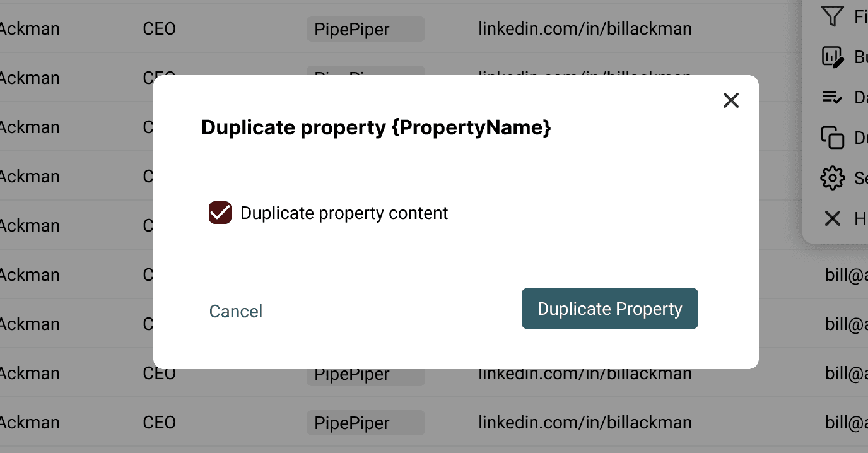Click the bottom row PipePiper tag
The image size is (868, 453).
365,423
